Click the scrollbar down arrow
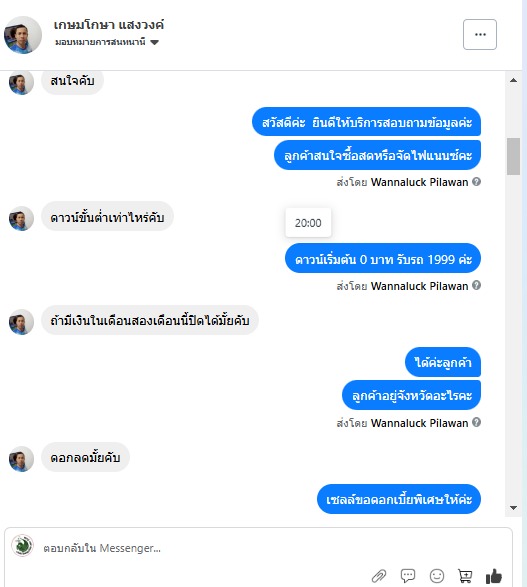527x587 pixels. 513,508
